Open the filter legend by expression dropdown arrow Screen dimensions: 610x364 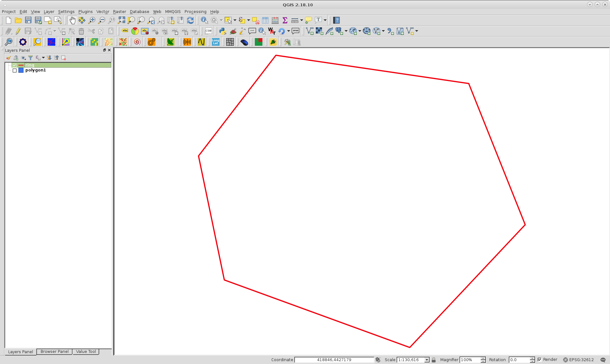click(x=43, y=58)
